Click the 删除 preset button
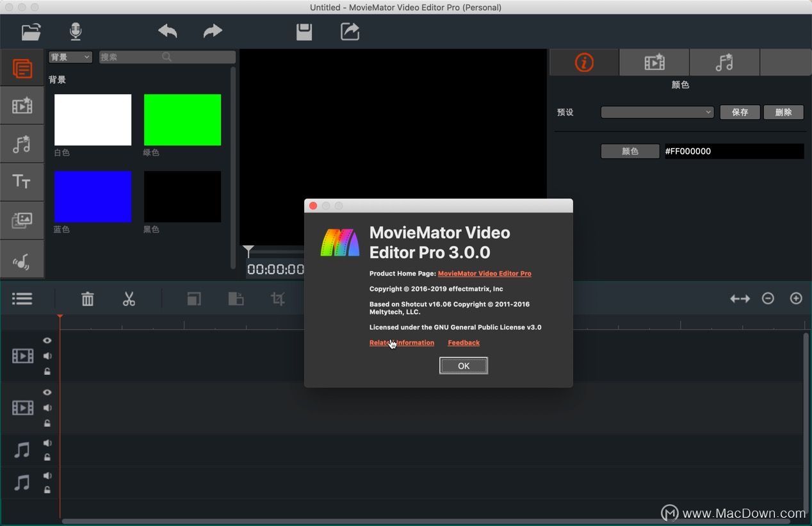This screenshot has width=812, height=526. [784, 112]
